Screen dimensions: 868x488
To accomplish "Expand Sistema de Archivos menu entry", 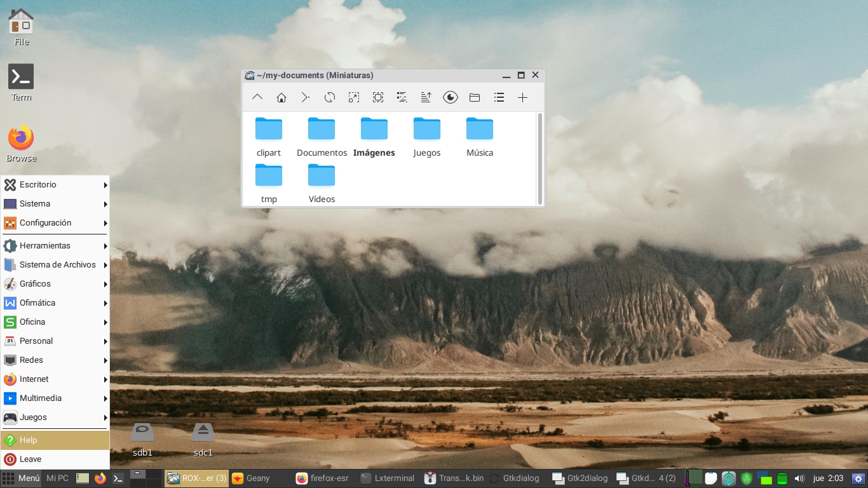I will tap(55, 265).
